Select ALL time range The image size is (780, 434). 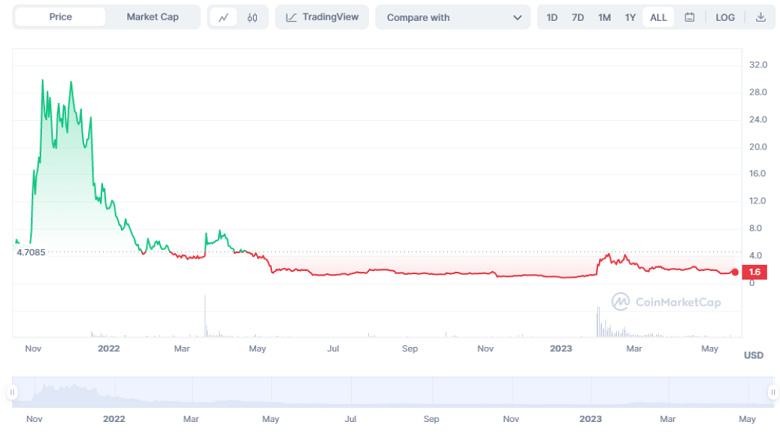pos(658,17)
